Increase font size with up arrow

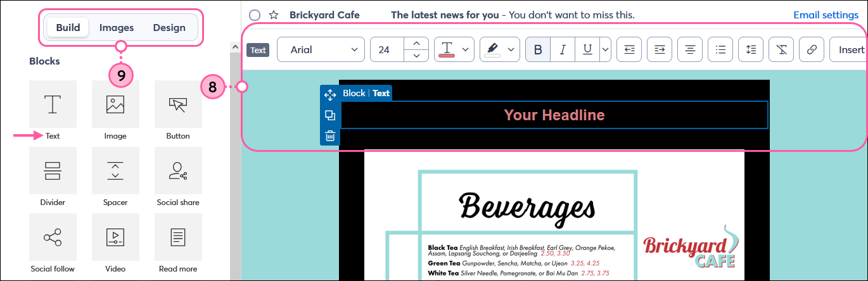click(x=416, y=43)
